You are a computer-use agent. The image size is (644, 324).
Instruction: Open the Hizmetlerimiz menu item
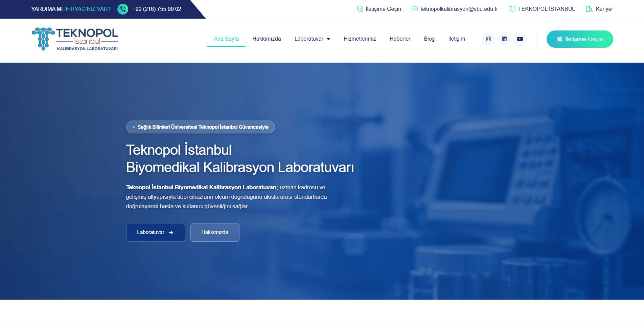[360, 39]
